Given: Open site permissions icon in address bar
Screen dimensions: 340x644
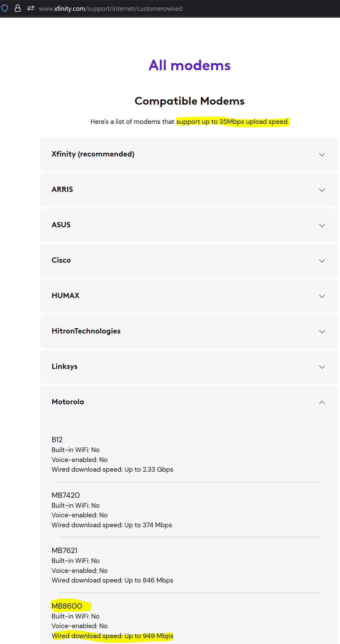Looking at the screenshot, I should point(30,8).
